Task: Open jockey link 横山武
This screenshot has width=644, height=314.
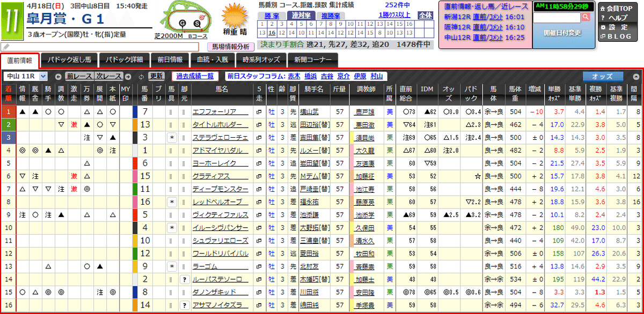Action: click(309, 112)
